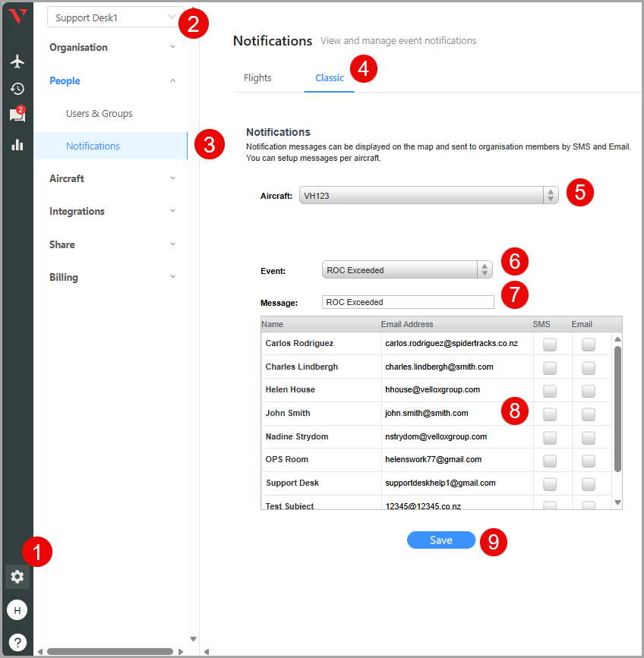The height and width of the screenshot is (658, 644).
Task: Enable SMS for Carlos Rodriguez
Action: coord(550,345)
